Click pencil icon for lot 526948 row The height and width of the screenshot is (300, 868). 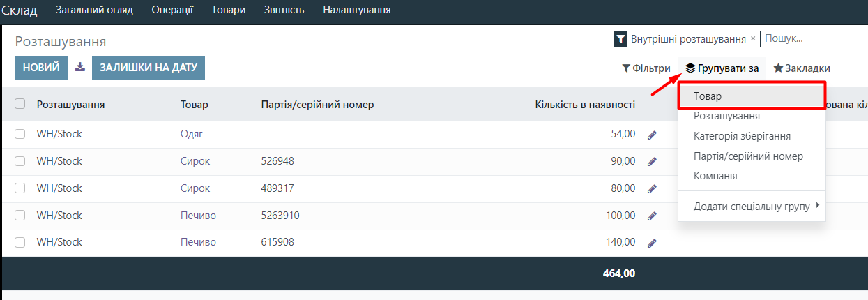[652, 162]
